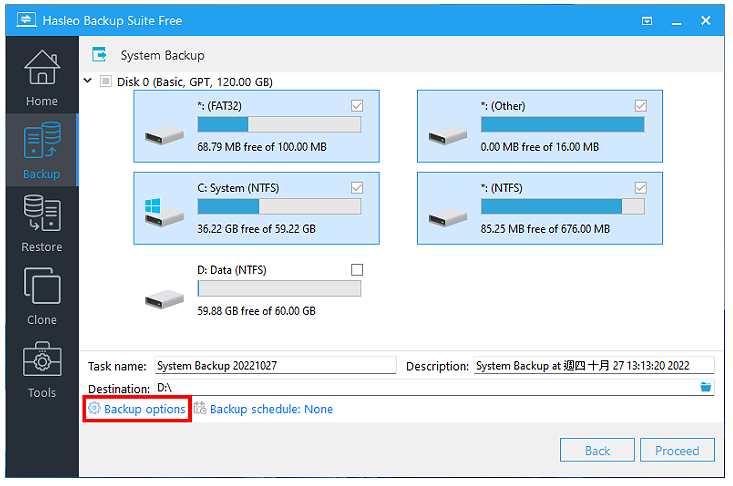Browse for a destination using the folder icon
733x486 pixels.
705,387
